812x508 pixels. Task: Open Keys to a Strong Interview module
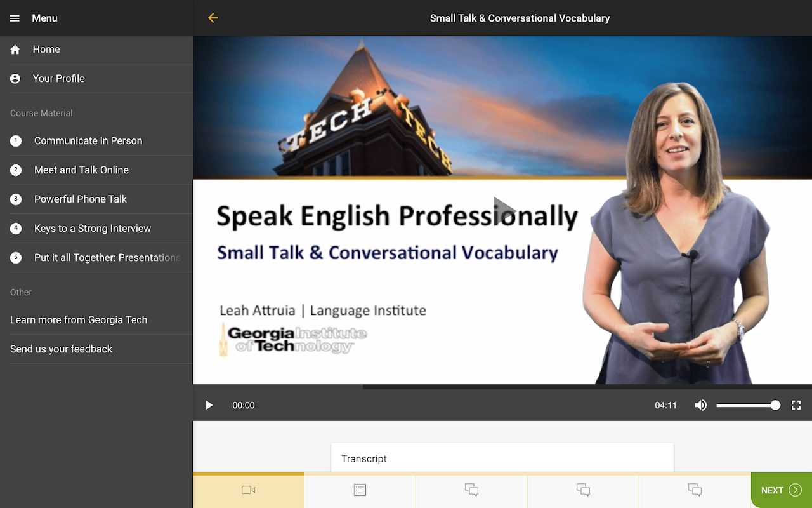96,229
